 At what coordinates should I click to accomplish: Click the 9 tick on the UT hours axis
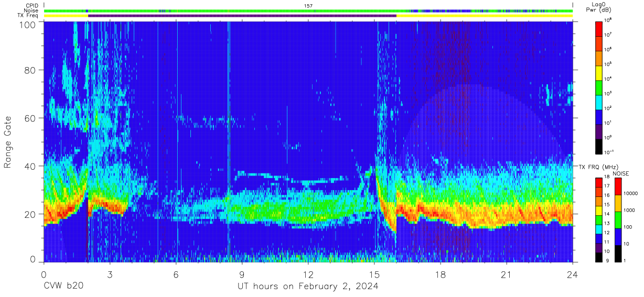coord(242,274)
